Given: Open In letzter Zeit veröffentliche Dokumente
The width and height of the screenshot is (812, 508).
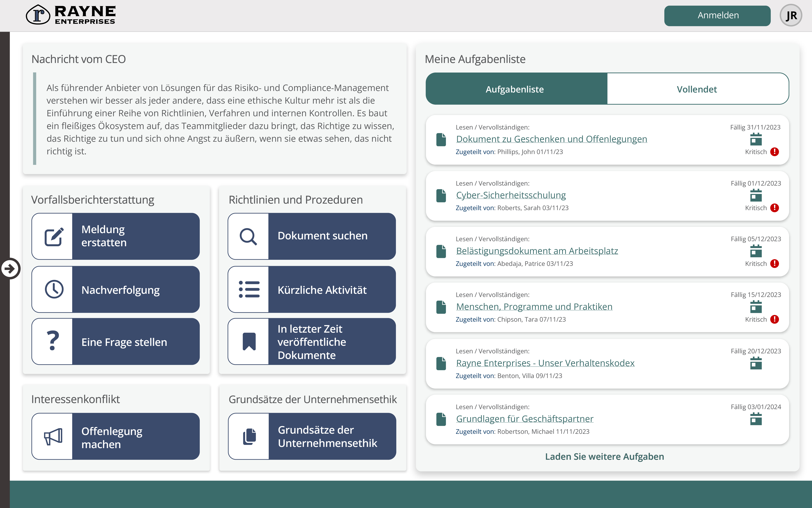Looking at the screenshot, I should [311, 341].
